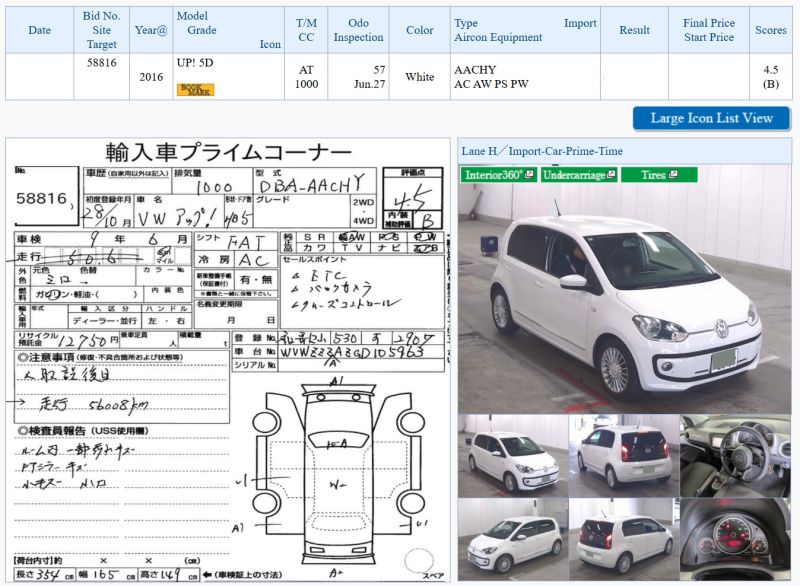
Task: Open the speedometer instrument cluster thumbnail
Action: click(735, 539)
